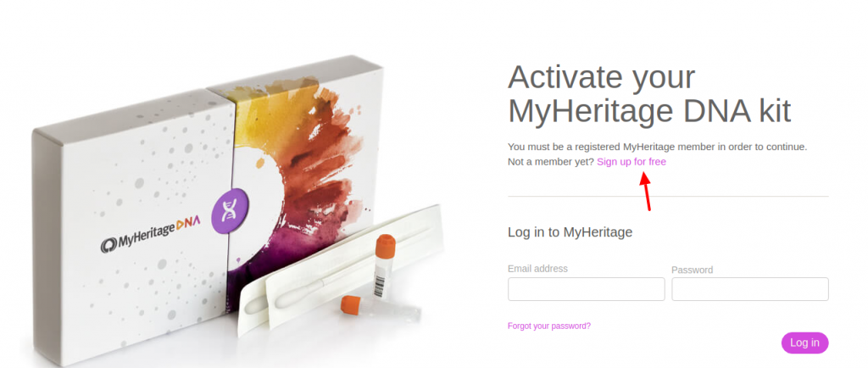Click the purple DNA helix icon on box
This screenshot has height=368, width=868.
pyautogui.click(x=231, y=209)
